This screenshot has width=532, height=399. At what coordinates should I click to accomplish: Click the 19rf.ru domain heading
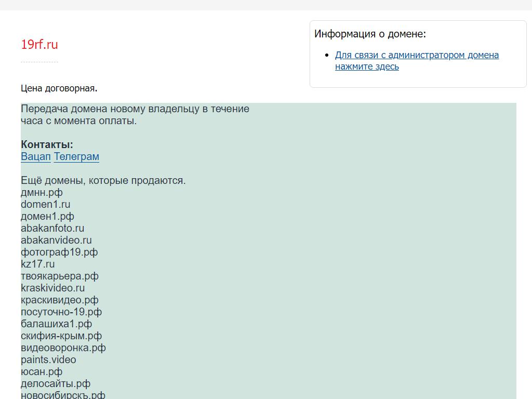39,45
